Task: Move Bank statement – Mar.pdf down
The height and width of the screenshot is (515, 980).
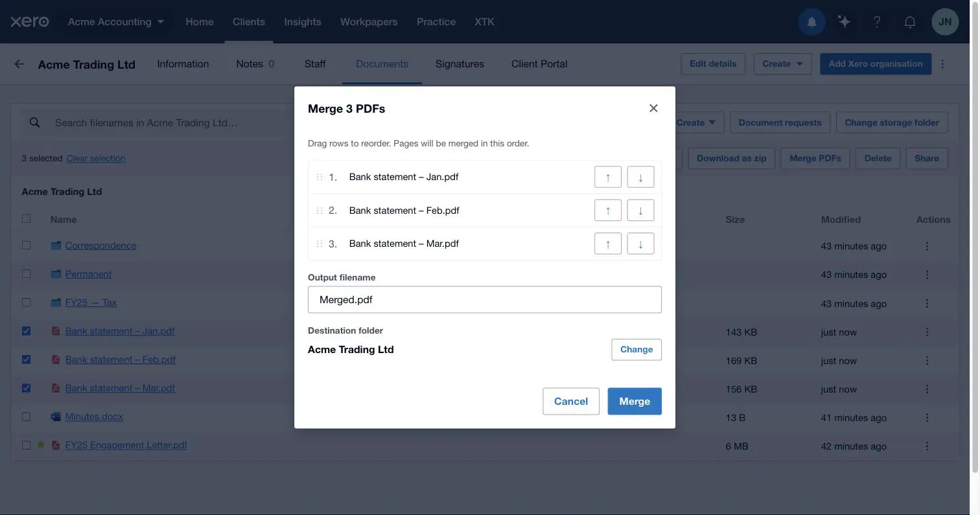Action: (640, 244)
